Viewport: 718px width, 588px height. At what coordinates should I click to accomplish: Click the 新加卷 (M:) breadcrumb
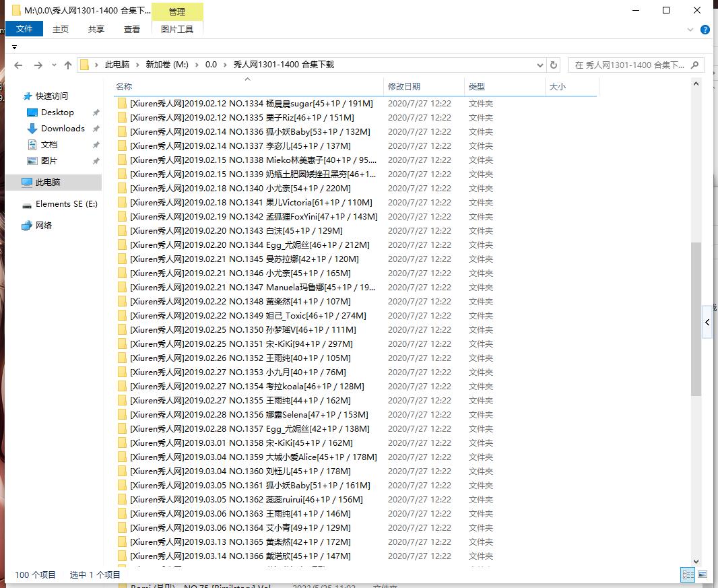pyautogui.click(x=167, y=65)
